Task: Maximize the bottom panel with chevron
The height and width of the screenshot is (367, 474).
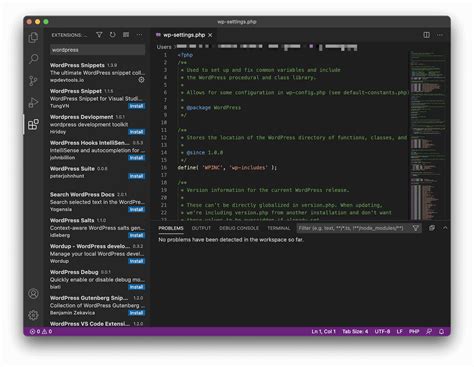Action: [x=445, y=228]
